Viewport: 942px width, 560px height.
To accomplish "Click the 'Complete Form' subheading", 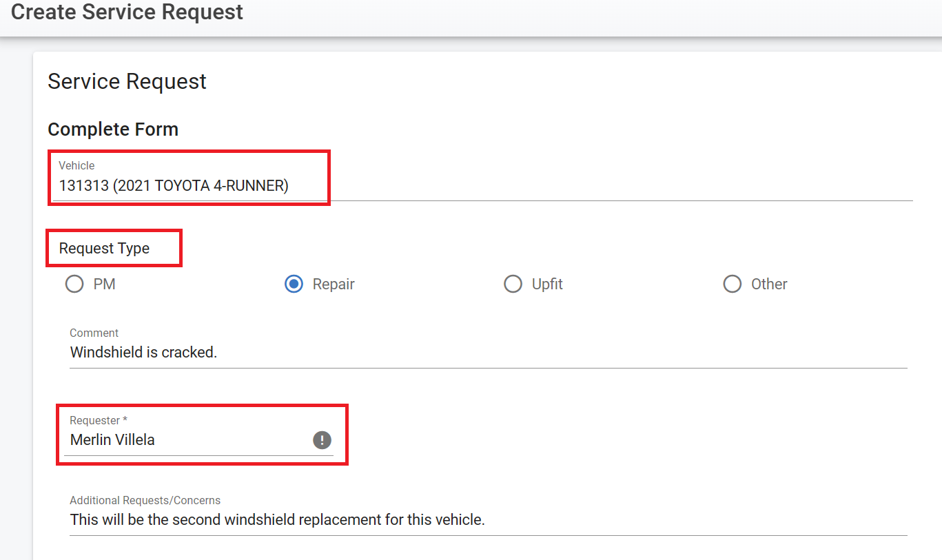I will (x=113, y=129).
